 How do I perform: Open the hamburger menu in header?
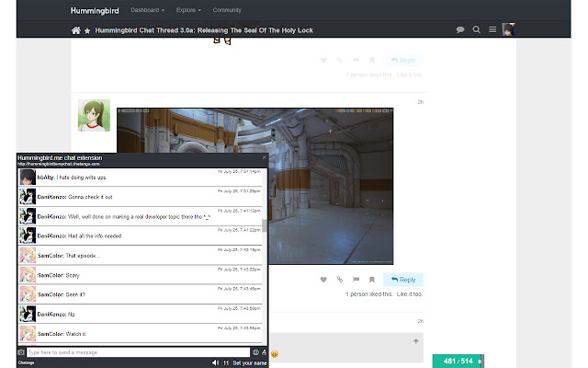(x=492, y=29)
